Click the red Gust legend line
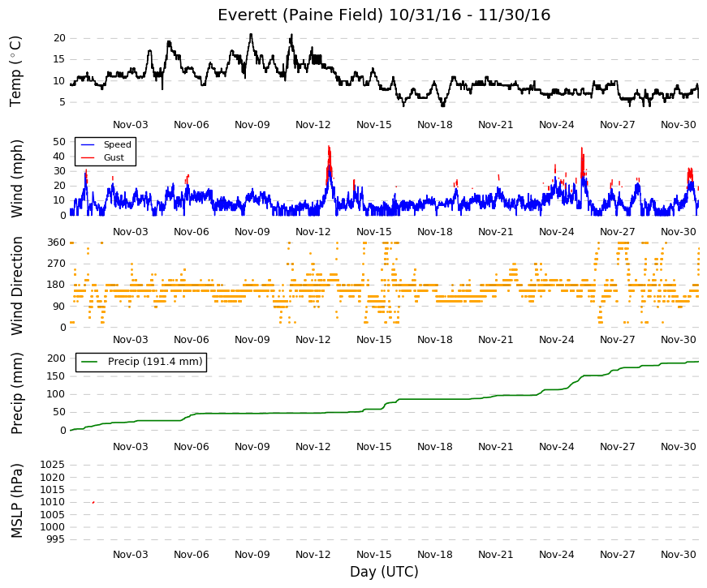This screenshot has height=588, width=707. [88, 157]
